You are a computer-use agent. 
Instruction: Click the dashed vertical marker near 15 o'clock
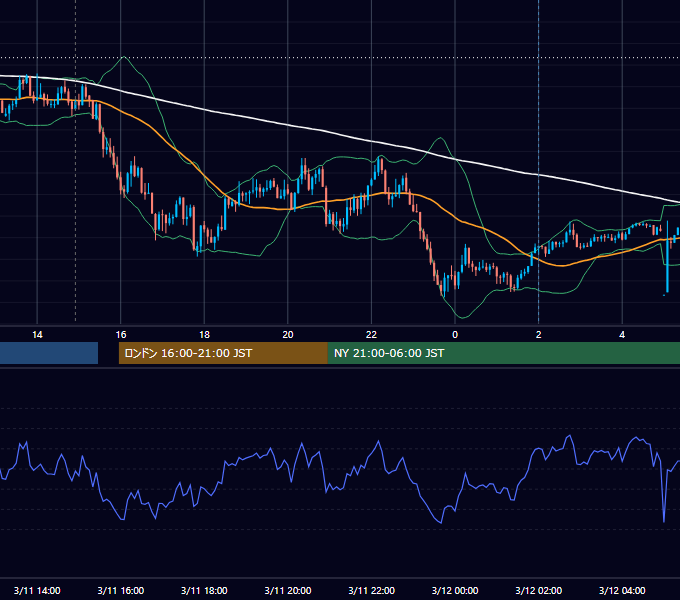click(75, 160)
